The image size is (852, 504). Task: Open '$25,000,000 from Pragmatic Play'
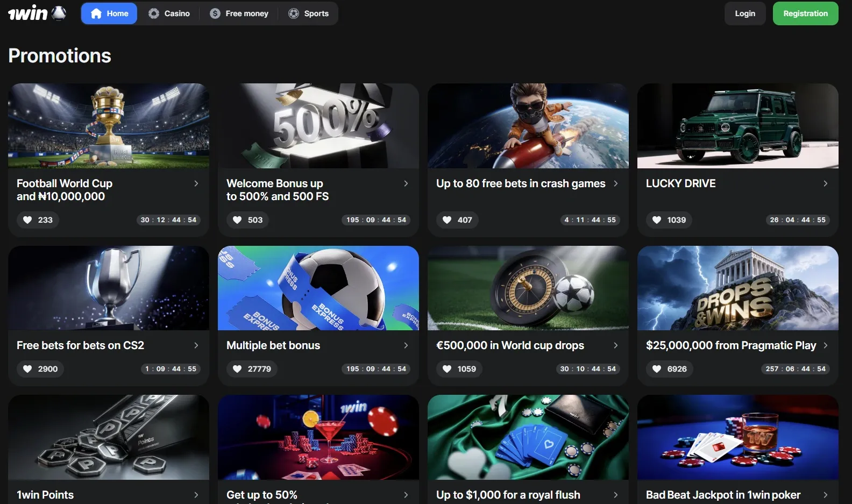(731, 345)
